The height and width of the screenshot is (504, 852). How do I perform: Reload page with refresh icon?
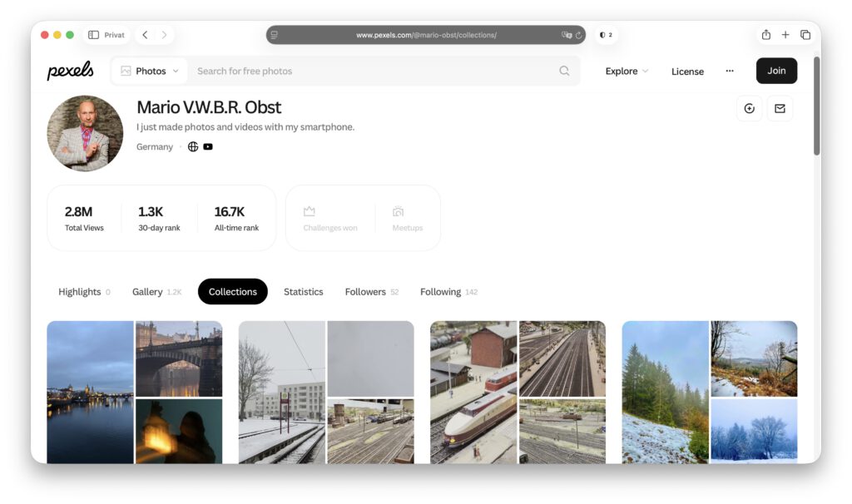pos(579,35)
